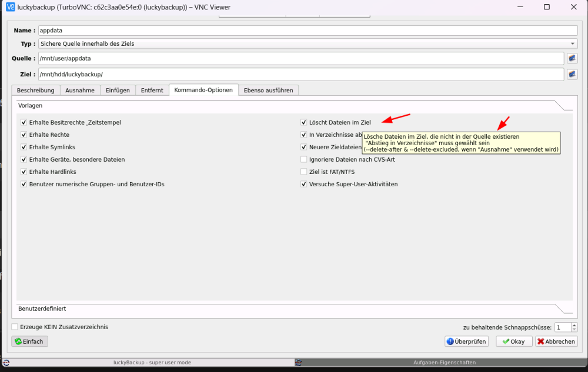Click Aufgaben-Eigenschaften taskbar entry text
The image size is (588, 372).
pyautogui.click(x=445, y=362)
